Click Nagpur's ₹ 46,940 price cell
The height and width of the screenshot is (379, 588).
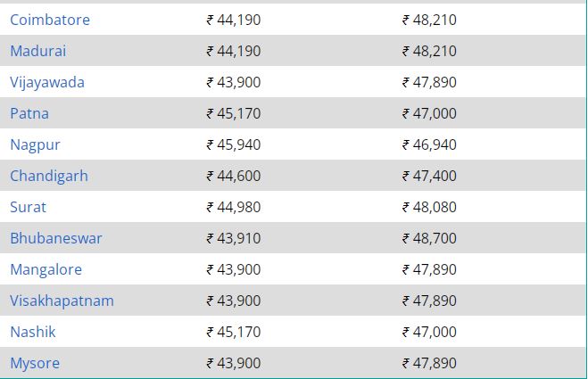(429, 144)
